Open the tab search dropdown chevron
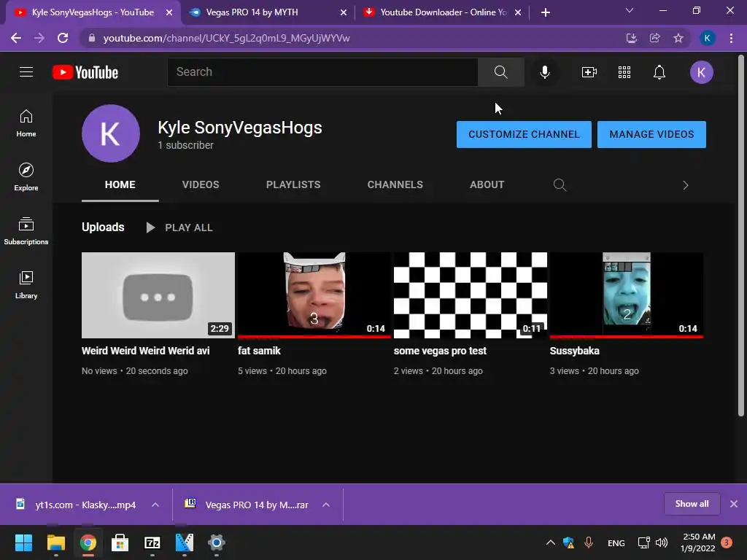Viewport: 747px width, 560px height. [630, 10]
